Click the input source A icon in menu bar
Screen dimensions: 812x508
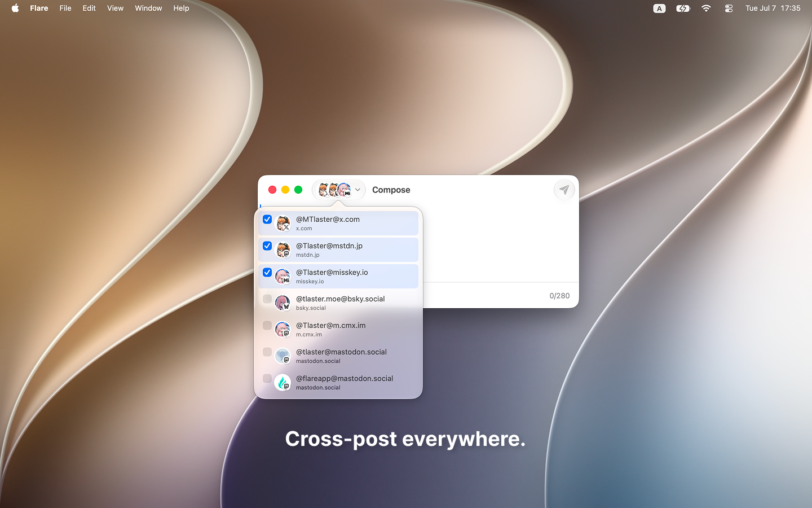click(659, 8)
